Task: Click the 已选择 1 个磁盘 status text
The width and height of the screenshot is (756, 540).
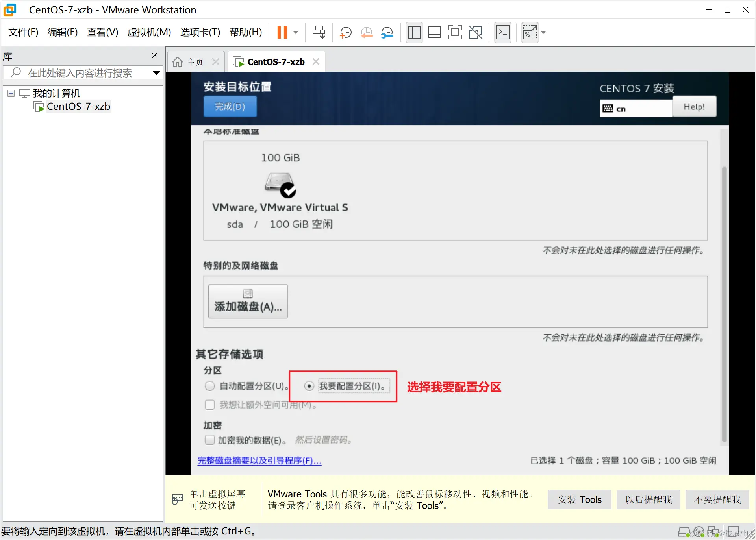Action: coord(623,460)
